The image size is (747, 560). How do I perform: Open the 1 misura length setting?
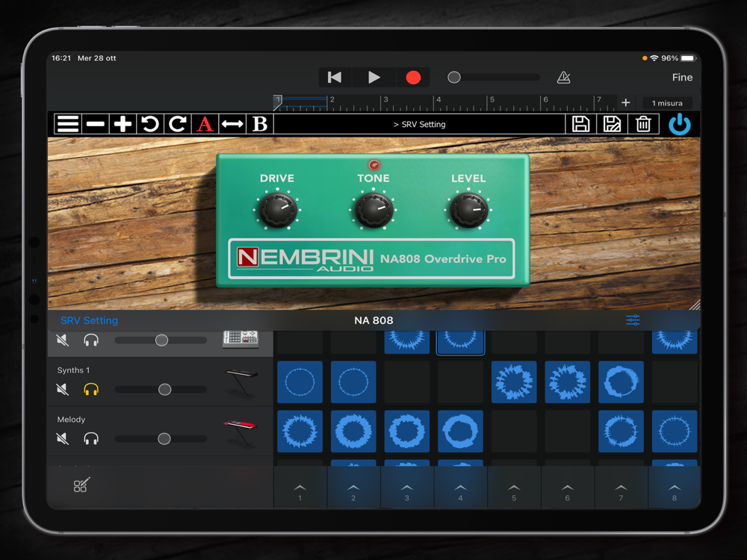tap(667, 103)
